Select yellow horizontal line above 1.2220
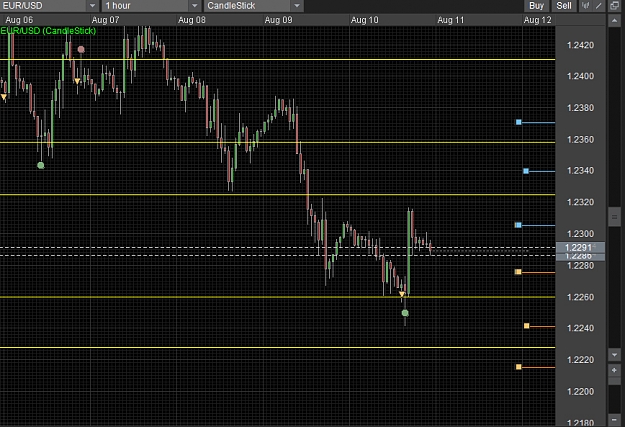Viewport: 625px width, 427px height. click(277, 347)
